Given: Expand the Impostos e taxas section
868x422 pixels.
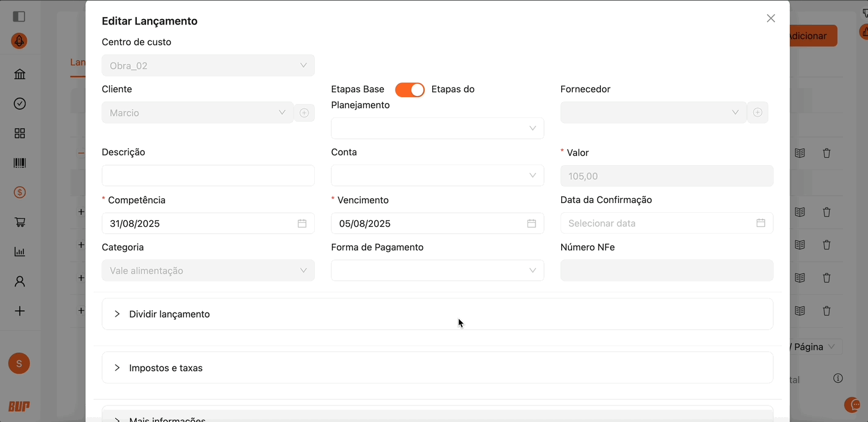Looking at the screenshot, I should click(x=166, y=368).
